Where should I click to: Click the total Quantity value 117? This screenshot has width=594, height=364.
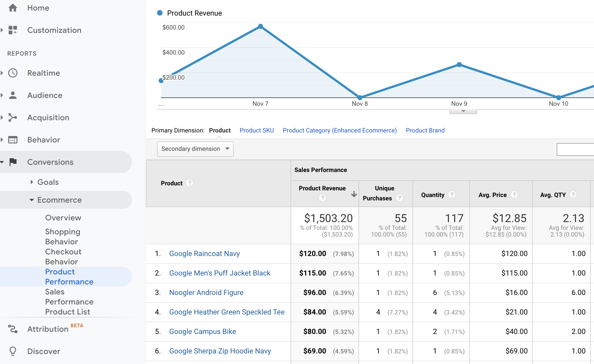click(x=454, y=218)
